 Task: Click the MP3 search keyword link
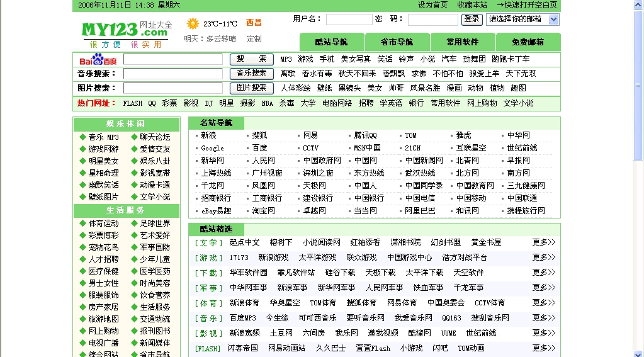click(x=286, y=59)
